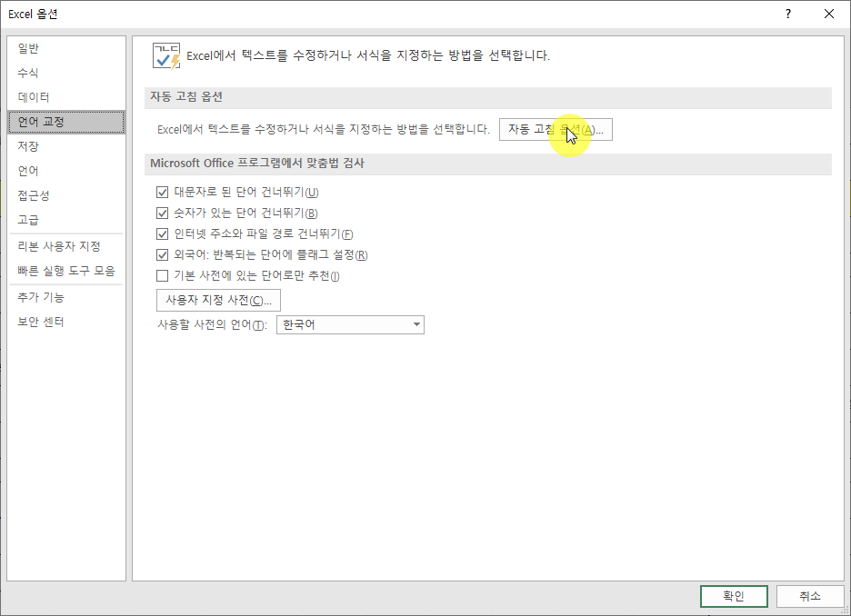Go to 빠른 실행 도구 모음
The width and height of the screenshot is (851, 616).
coord(66,271)
